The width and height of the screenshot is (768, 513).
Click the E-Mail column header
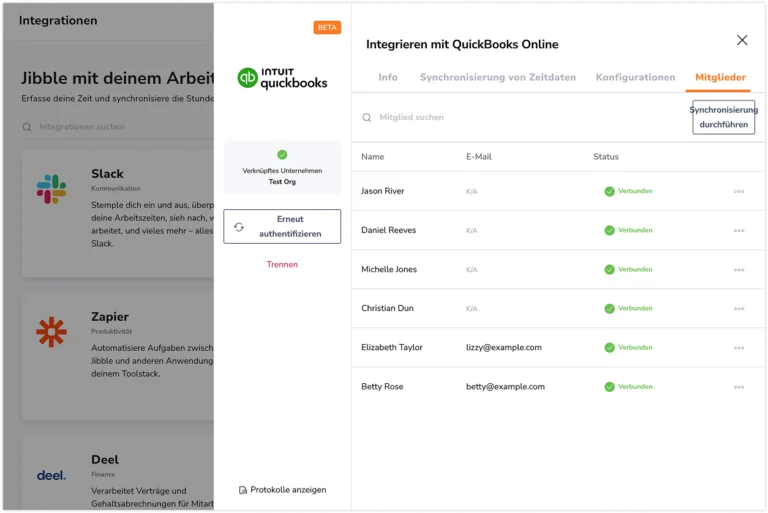[479, 157]
